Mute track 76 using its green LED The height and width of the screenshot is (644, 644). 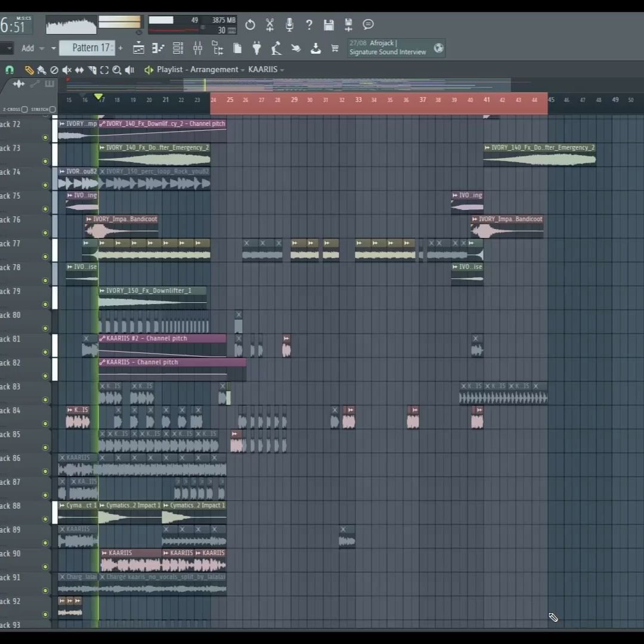point(45,233)
